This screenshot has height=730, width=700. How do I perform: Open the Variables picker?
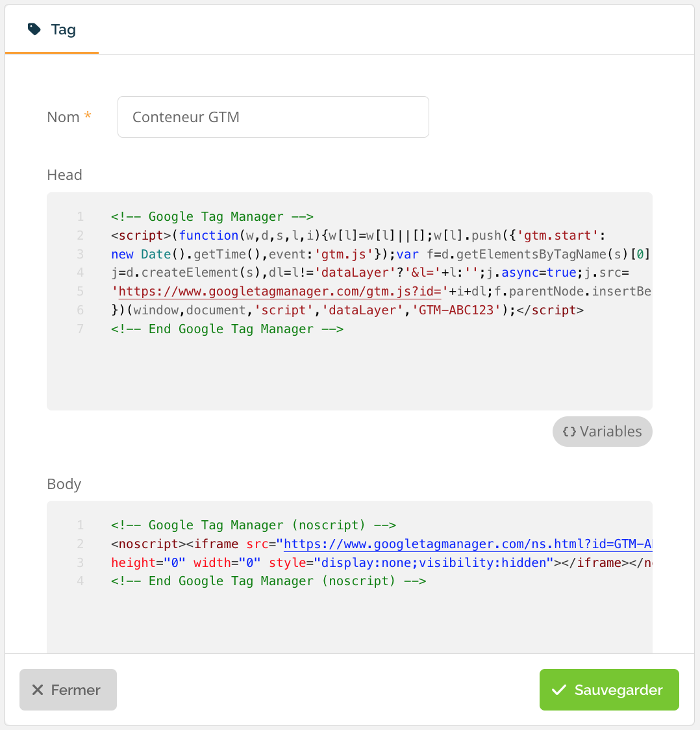coord(602,432)
